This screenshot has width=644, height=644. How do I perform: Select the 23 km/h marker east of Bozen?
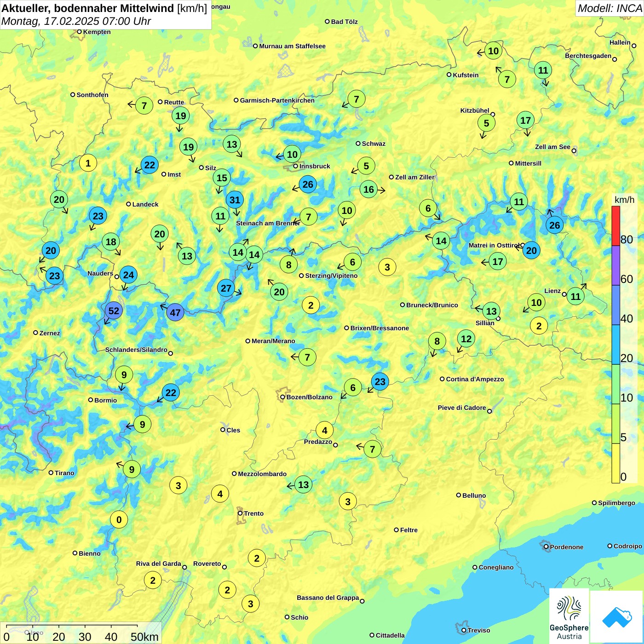point(379,381)
